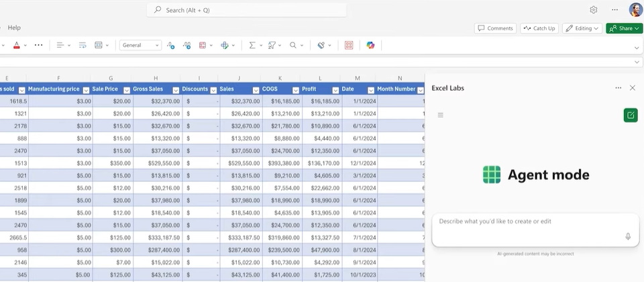Expand the formula bar chevron
The height and width of the screenshot is (282, 644).
tap(637, 62)
